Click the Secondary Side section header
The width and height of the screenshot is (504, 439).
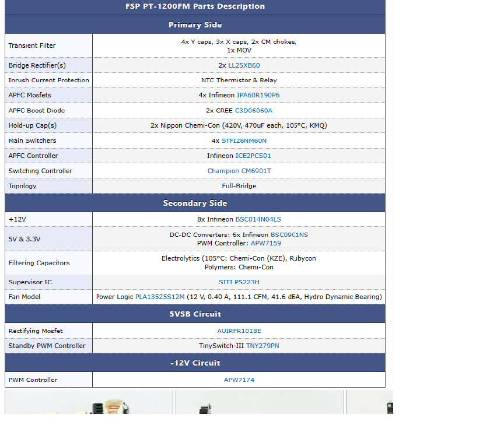(x=195, y=203)
